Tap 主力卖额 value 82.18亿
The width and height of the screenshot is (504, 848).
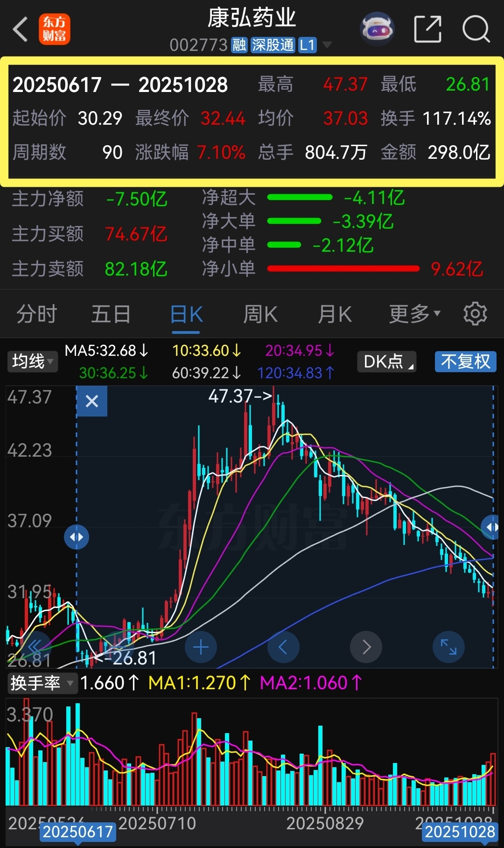click(x=136, y=269)
